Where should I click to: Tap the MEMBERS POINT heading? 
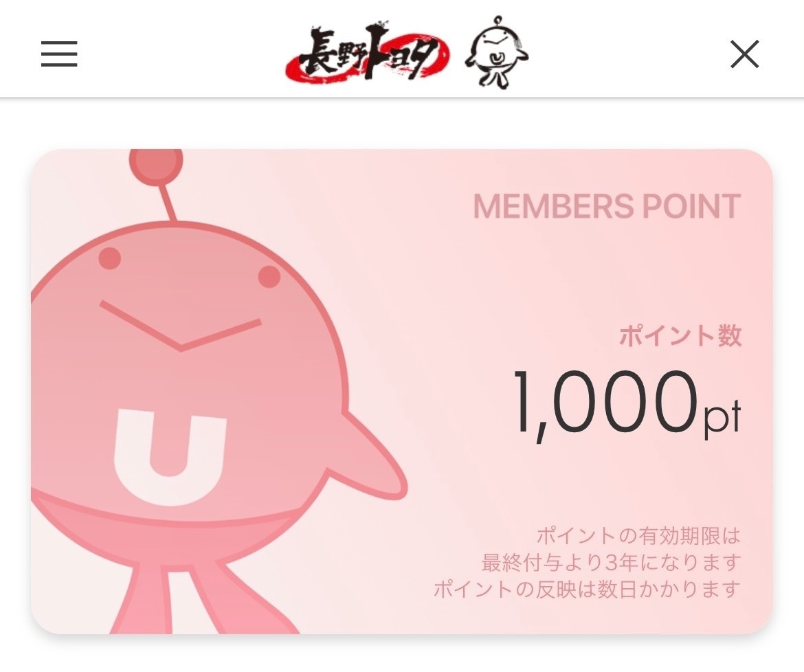(607, 206)
